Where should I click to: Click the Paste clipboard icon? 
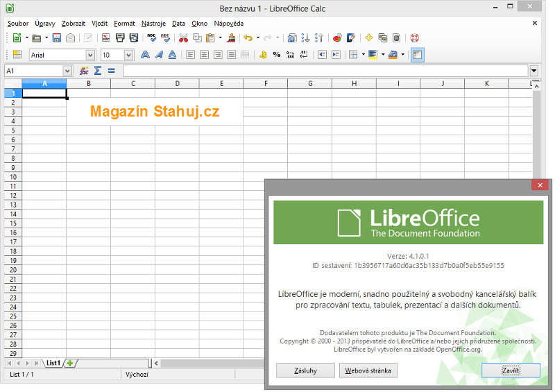coord(211,37)
